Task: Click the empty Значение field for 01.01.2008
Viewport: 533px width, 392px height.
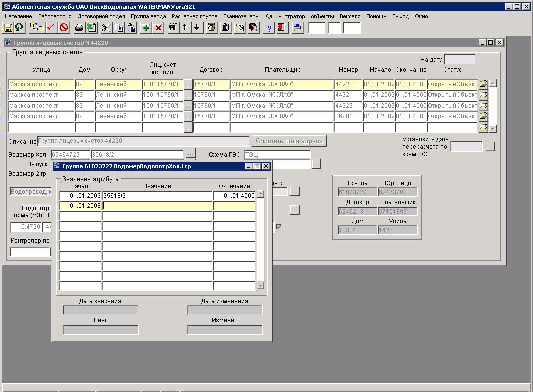Action: (158, 206)
